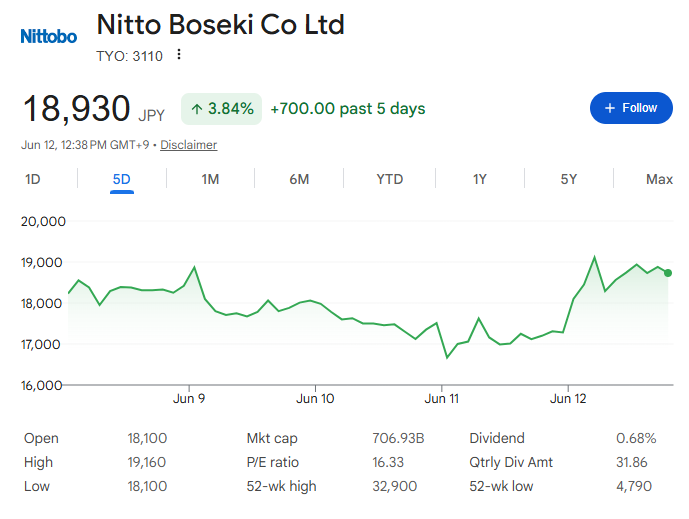Show the Max chart range
The width and height of the screenshot is (689, 519).
(659, 179)
